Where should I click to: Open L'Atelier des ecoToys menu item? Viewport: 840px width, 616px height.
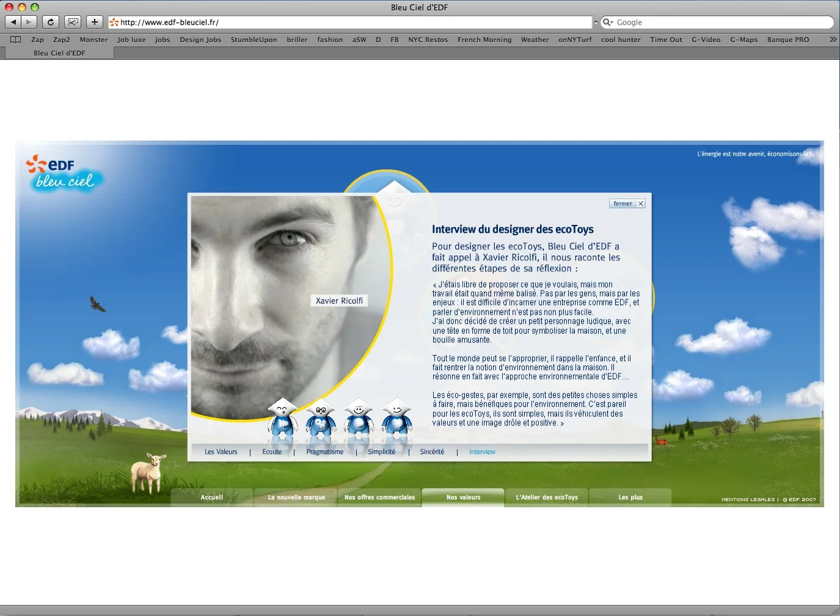pos(547,497)
